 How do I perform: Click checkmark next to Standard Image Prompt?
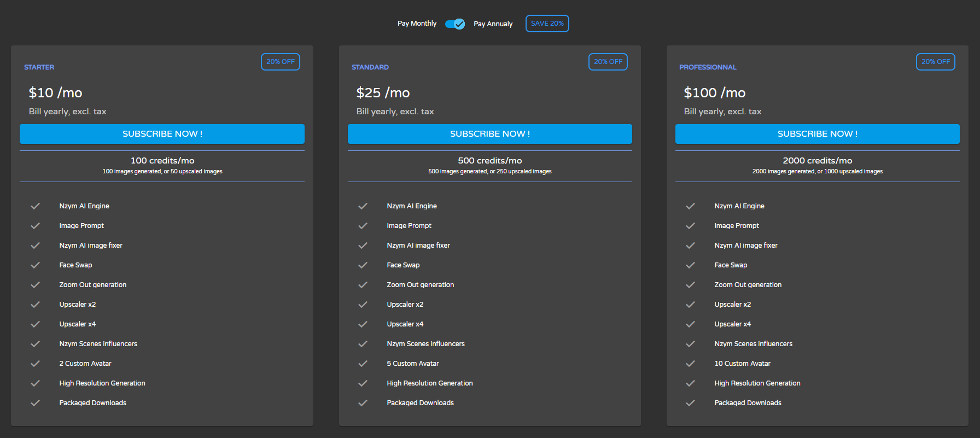coord(363,226)
